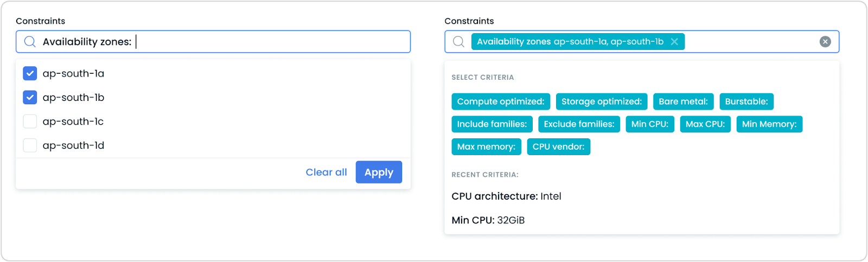This screenshot has width=868, height=262.
Task: Click the search icon in left Constraints field
Action: pos(30,42)
